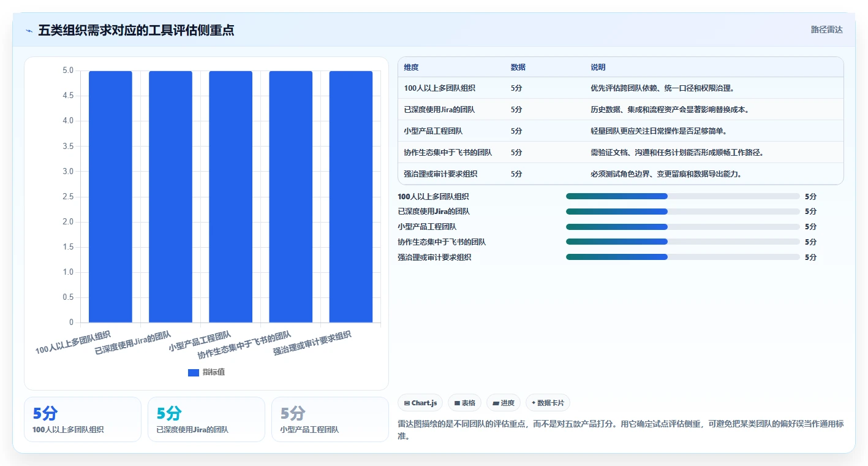Click x-axis label 100人以上多团队组织
868x466 pixels.
[73, 342]
